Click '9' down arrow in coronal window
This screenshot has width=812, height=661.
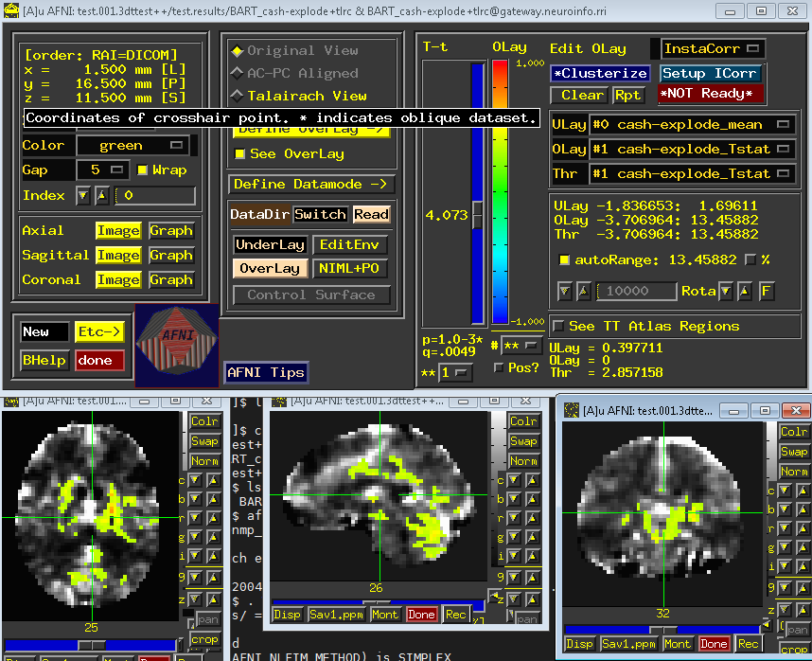tap(785, 587)
